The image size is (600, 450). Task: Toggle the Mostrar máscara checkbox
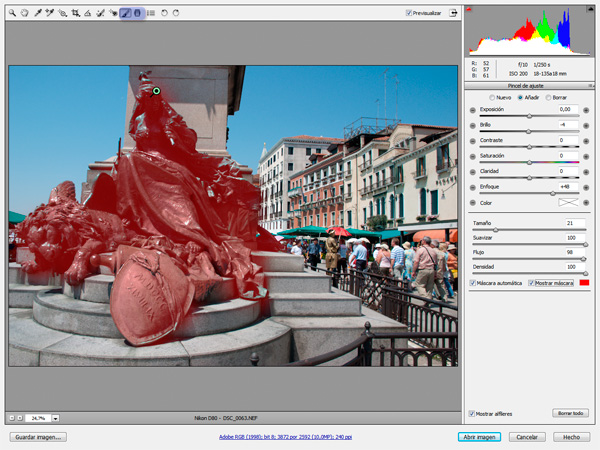coord(531,283)
